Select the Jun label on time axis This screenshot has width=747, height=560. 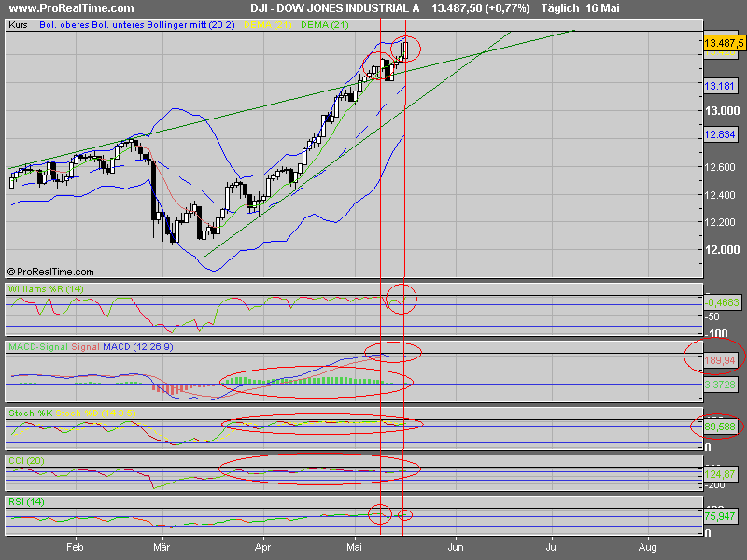(456, 547)
